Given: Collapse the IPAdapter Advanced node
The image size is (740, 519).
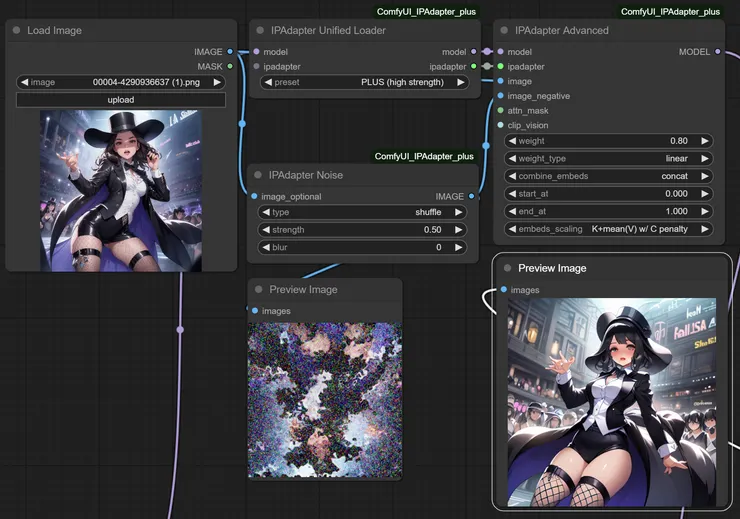Looking at the screenshot, I should (504, 31).
